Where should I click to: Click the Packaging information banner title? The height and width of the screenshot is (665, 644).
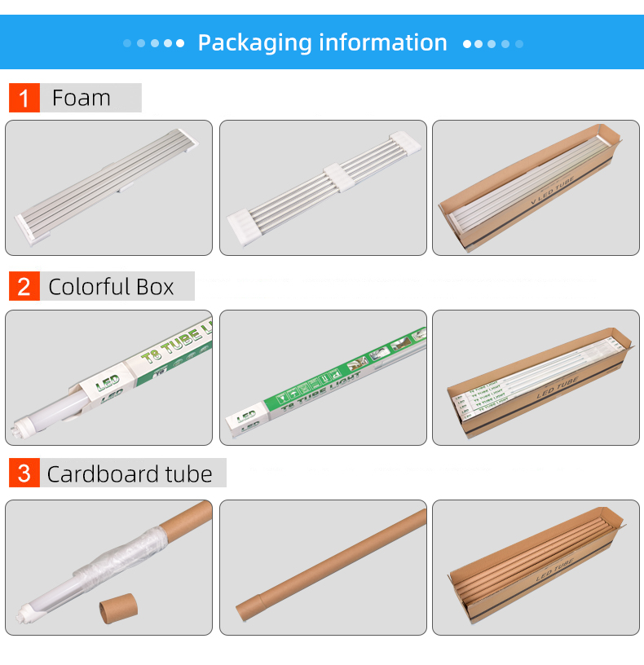tap(323, 43)
